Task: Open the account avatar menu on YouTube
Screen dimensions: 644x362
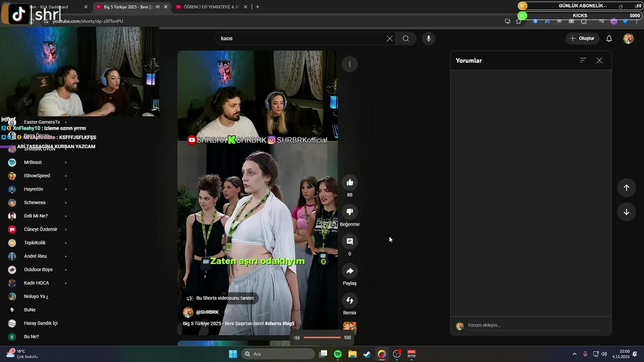Action: (628, 39)
